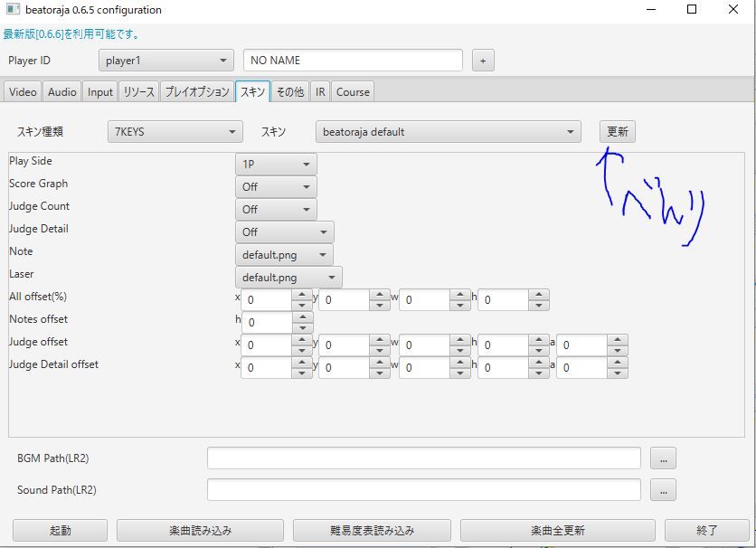Open the Judge Count dropdown
Image resolution: width=756 pixels, height=548 pixels.
pos(276,210)
